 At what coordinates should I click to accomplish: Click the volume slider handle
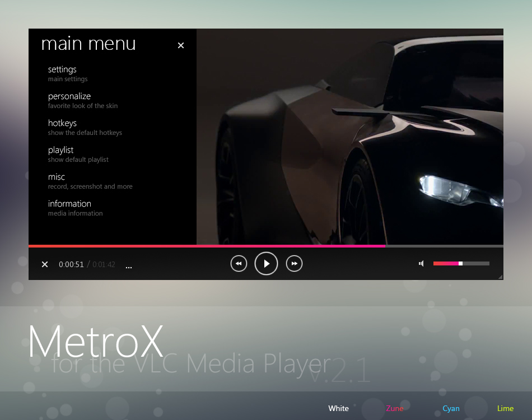coord(460,264)
